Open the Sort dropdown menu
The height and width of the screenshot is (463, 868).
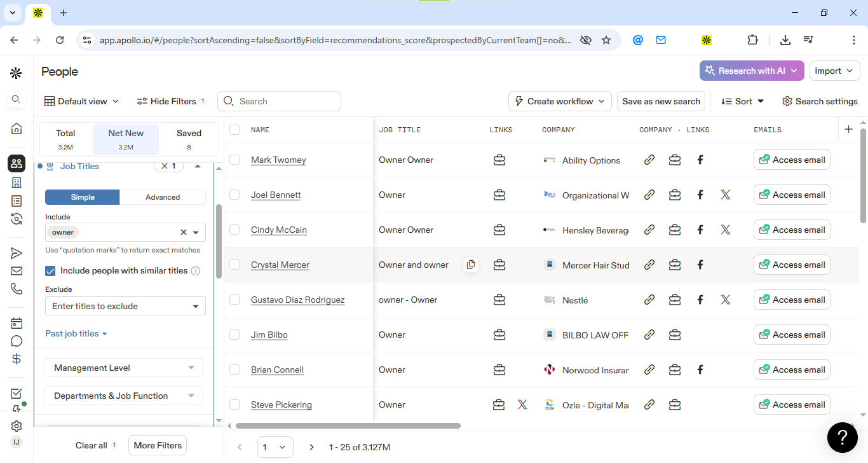743,101
